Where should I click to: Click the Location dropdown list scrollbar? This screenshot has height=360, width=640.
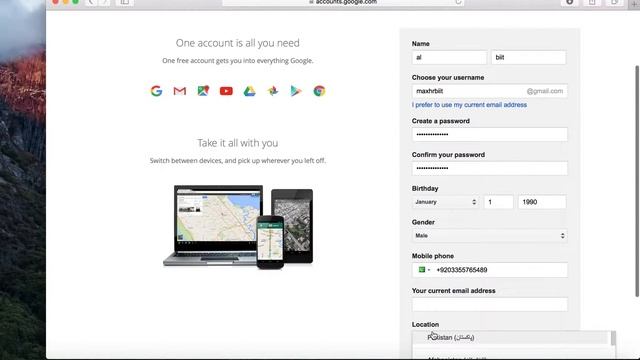[613, 338]
